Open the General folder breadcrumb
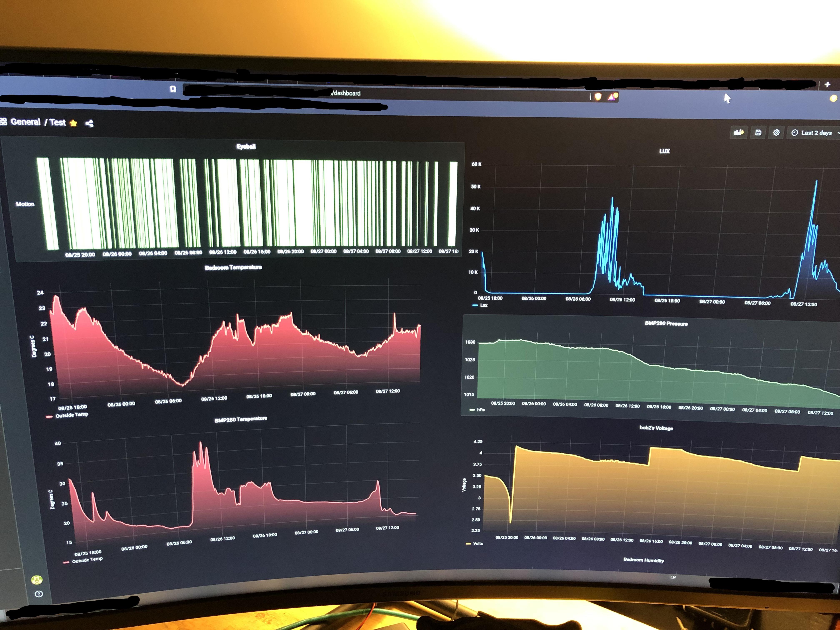This screenshot has width=840, height=630. pos(25,122)
